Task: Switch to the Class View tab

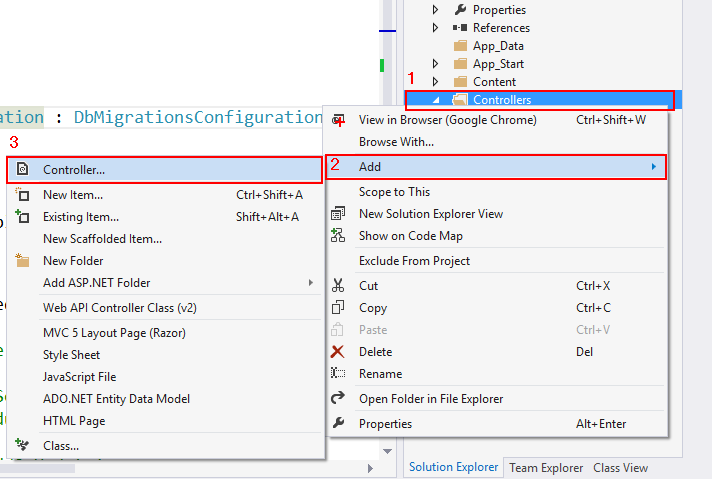Action: [x=620, y=468]
